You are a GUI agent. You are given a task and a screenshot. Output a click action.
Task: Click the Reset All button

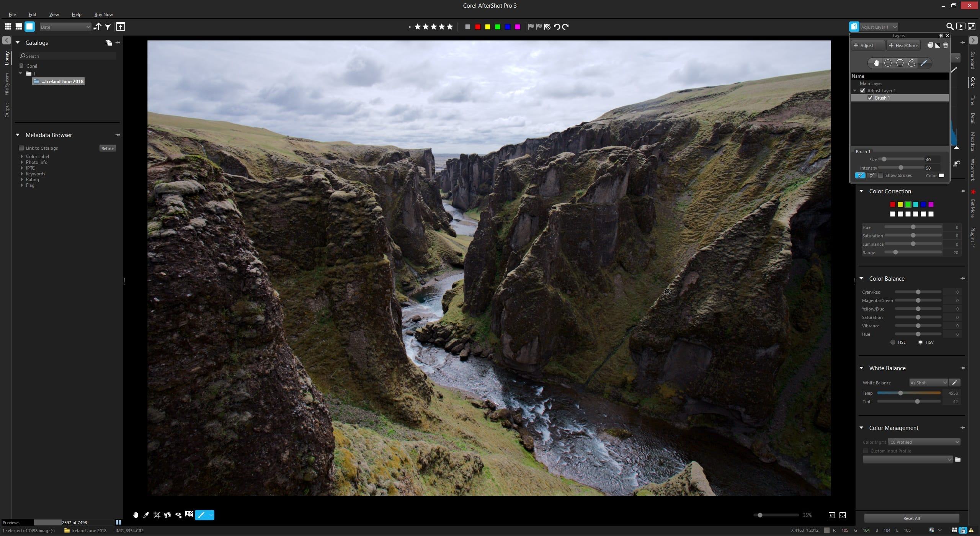pos(911,518)
